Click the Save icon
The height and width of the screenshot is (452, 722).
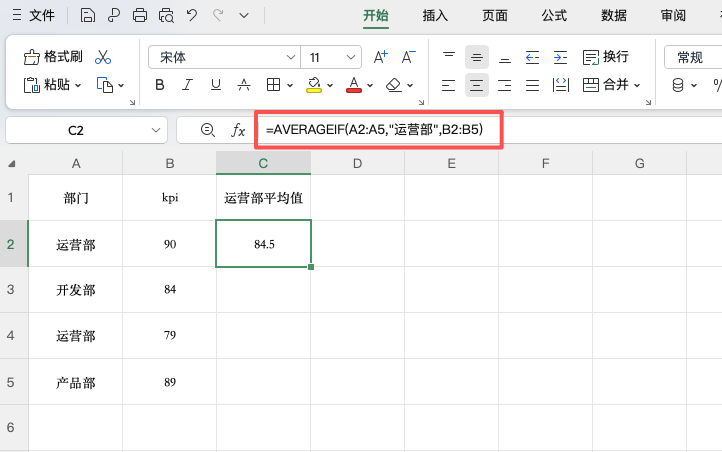pos(87,16)
